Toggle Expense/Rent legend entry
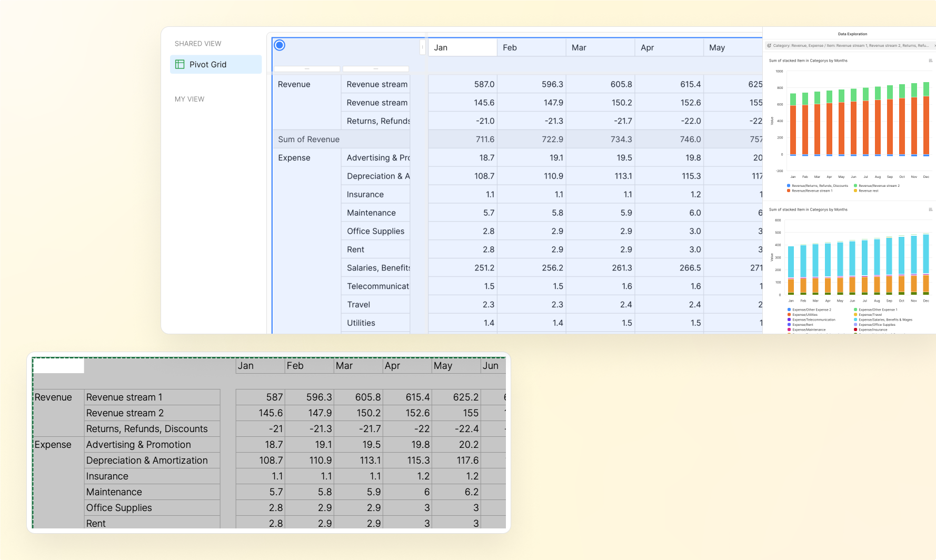Viewport: 936px width, 560px height. 800,325
